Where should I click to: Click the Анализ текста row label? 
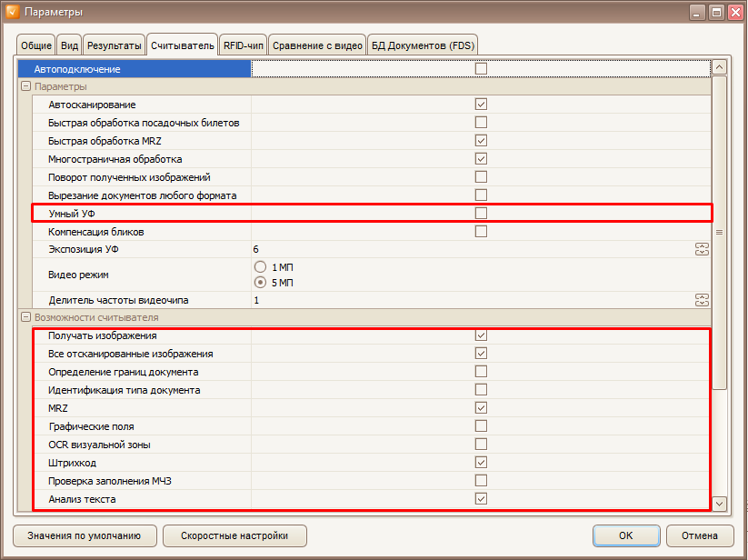(x=82, y=499)
